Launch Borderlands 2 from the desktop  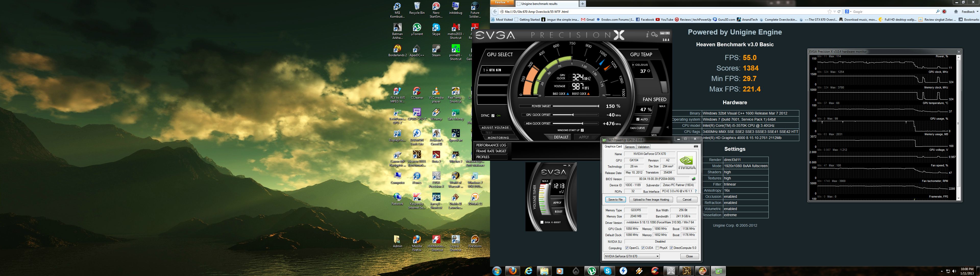click(397, 51)
